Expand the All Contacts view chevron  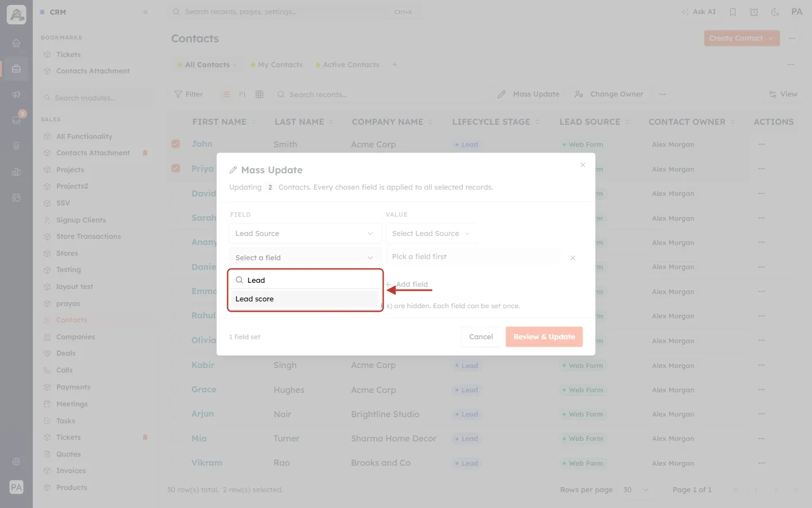[x=235, y=65]
